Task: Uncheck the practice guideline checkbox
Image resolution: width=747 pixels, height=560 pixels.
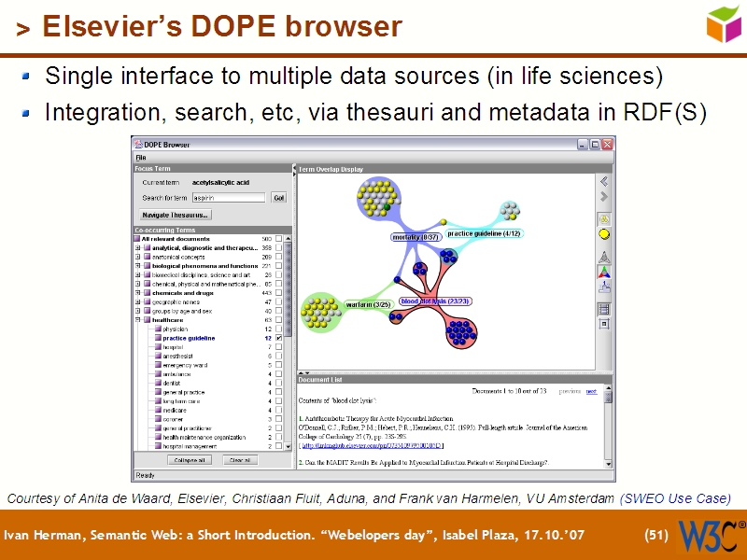Action: click(x=278, y=338)
